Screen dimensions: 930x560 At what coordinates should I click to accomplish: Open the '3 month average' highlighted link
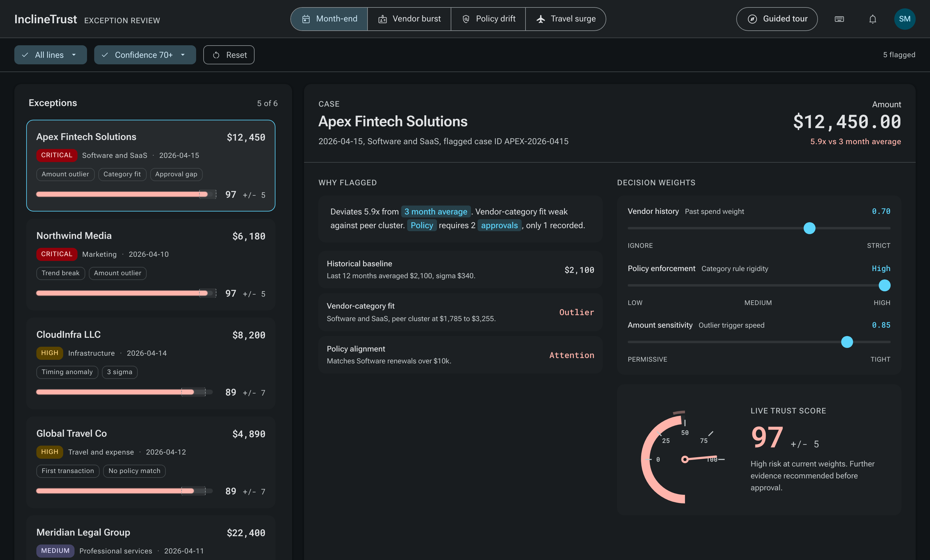[x=435, y=211]
